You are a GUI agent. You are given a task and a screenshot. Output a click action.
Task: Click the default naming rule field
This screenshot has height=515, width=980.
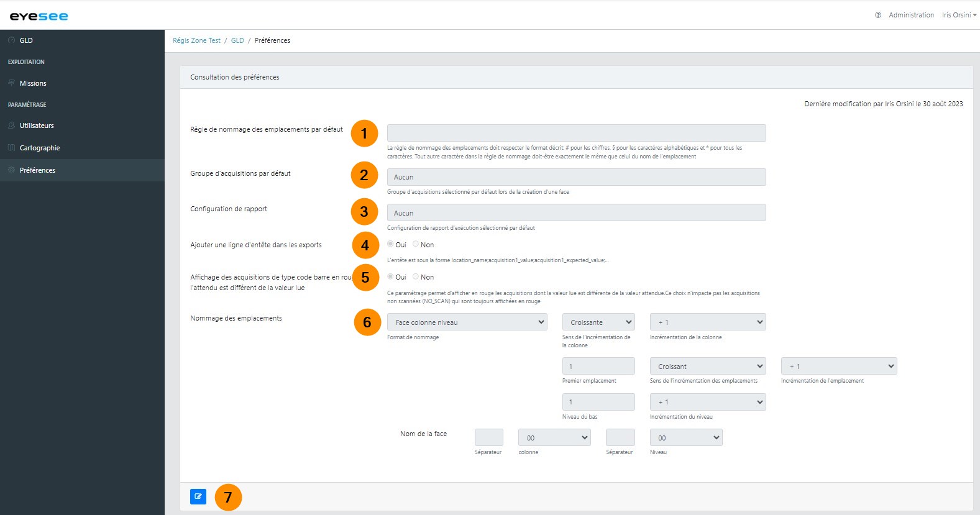coord(577,133)
